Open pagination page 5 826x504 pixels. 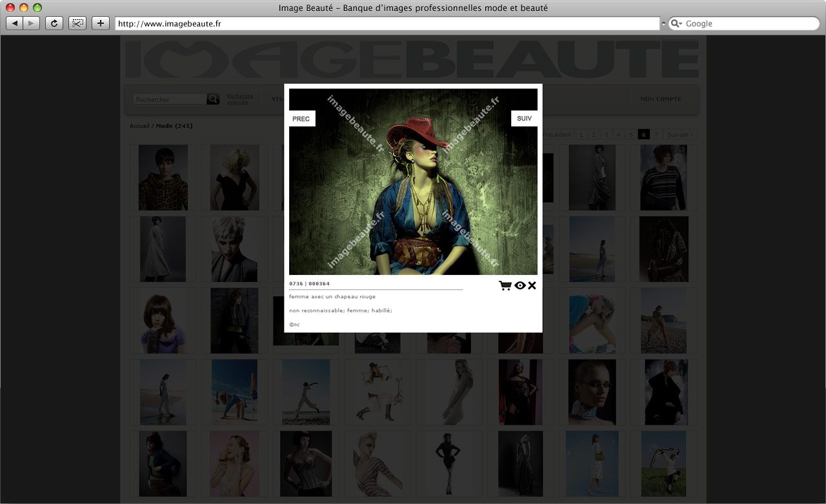click(x=631, y=135)
